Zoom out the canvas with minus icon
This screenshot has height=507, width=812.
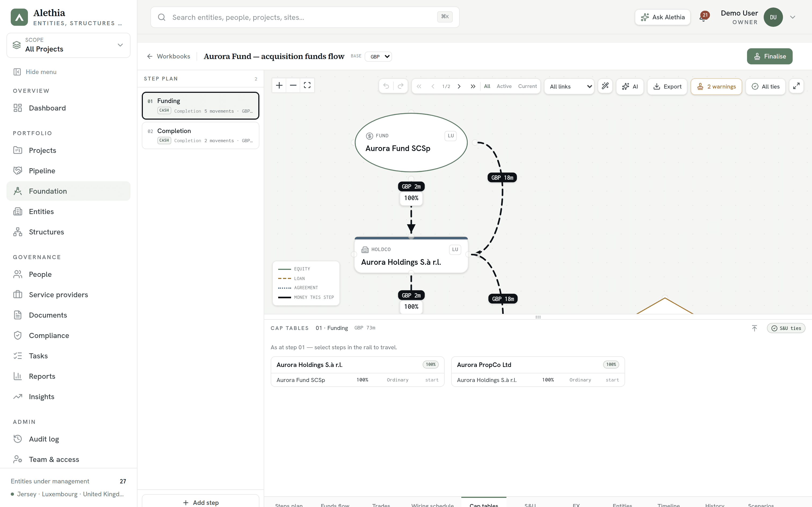(293, 86)
